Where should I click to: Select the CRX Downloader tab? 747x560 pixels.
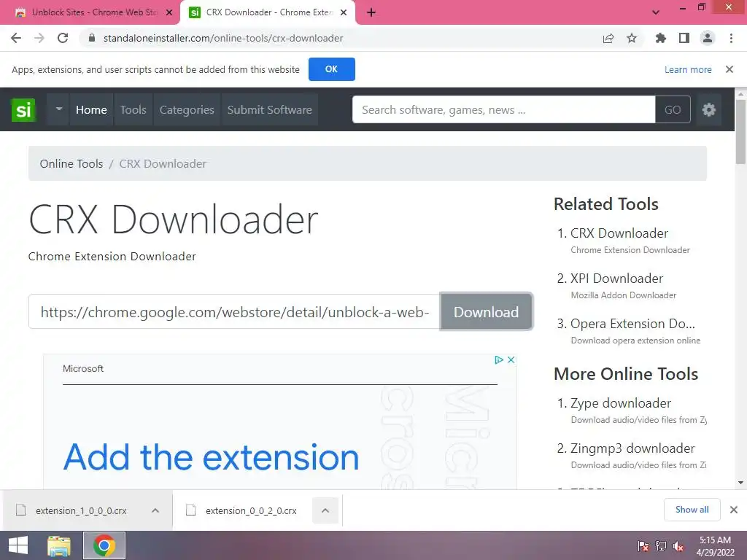click(x=268, y=12)
